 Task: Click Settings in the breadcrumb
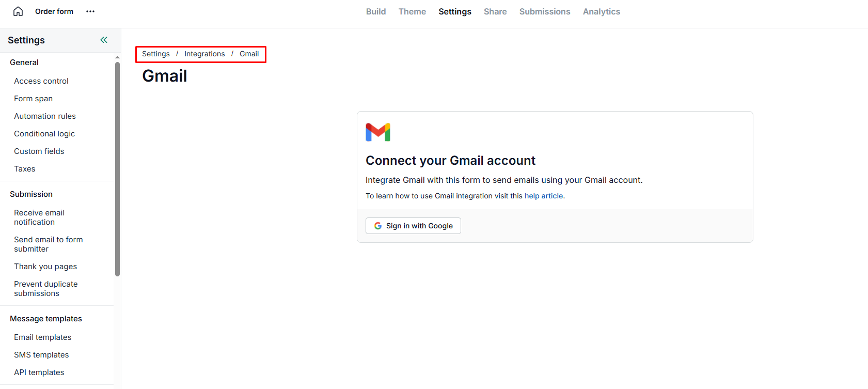coord(156,54)
